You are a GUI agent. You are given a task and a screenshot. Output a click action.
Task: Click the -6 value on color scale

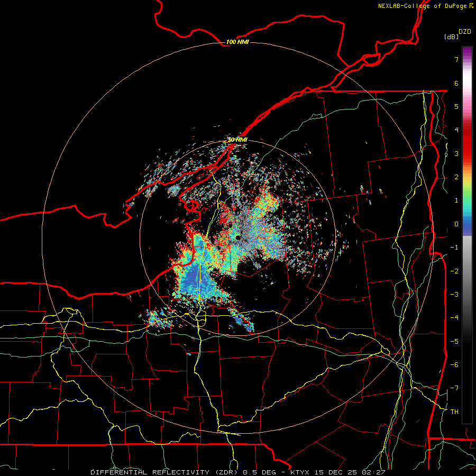(x=454, y=365)
